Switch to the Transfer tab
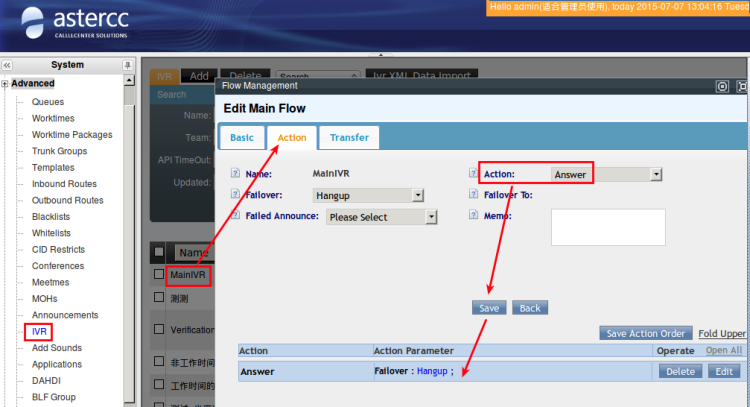The height and width of the screenshot is (407, 750). (349, 137)
